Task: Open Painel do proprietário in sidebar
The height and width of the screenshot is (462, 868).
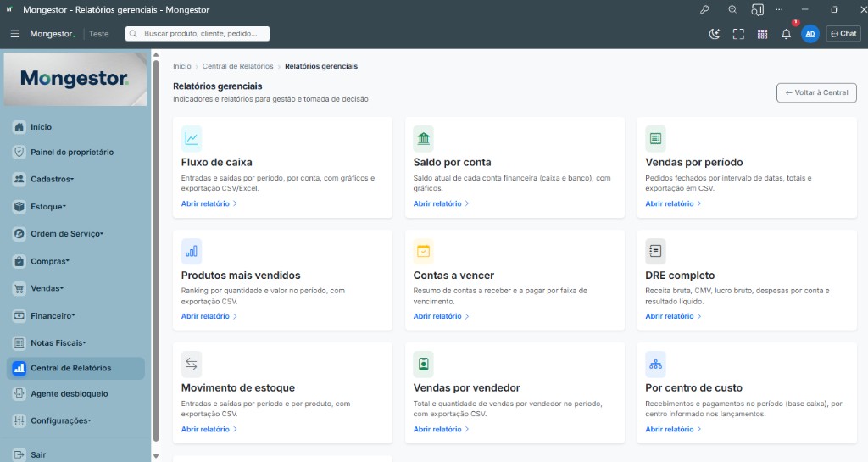Action: [75, 152]
